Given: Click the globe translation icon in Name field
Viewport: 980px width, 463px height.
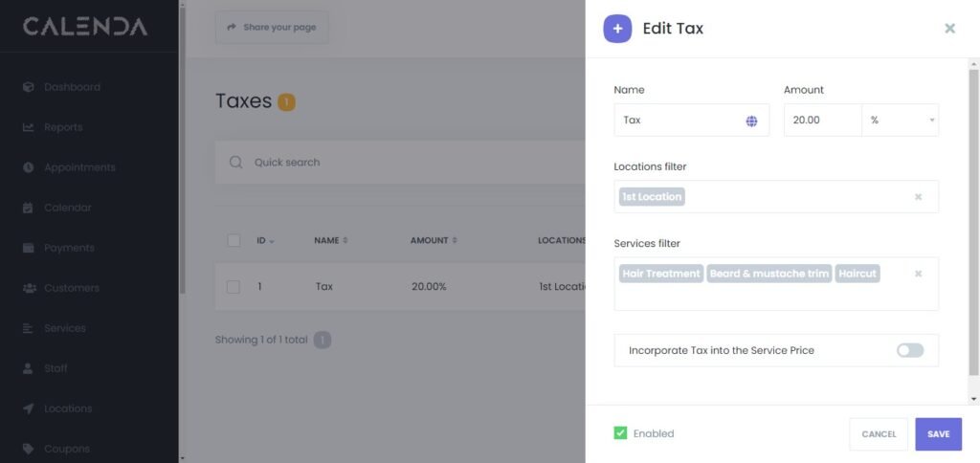Looking at the screenshot, I should [751, 121].
